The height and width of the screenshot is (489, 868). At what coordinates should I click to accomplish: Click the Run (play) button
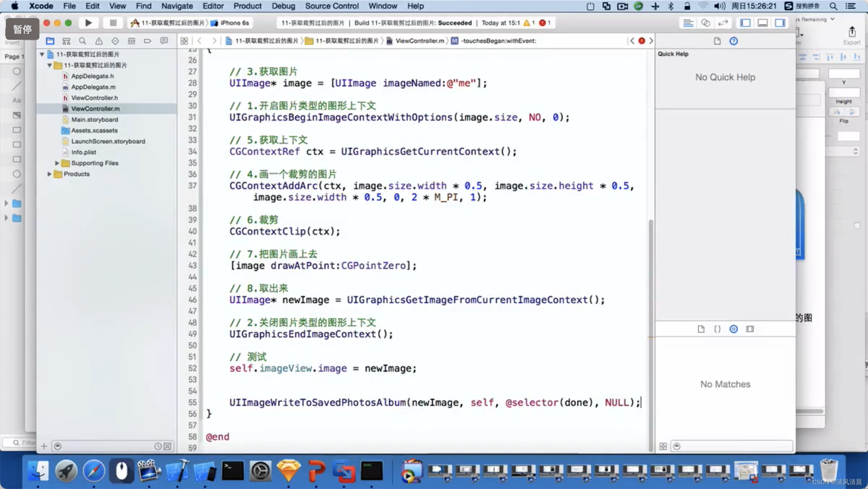(88, 23)
